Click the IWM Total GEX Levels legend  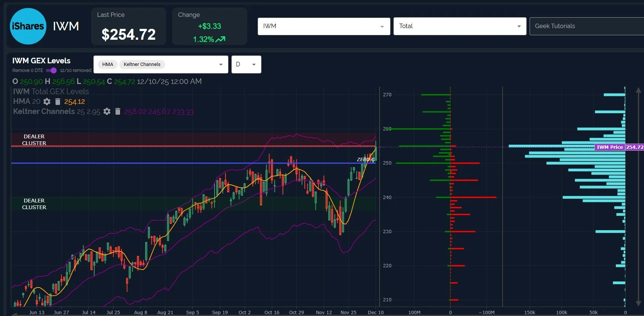(51, 91)
